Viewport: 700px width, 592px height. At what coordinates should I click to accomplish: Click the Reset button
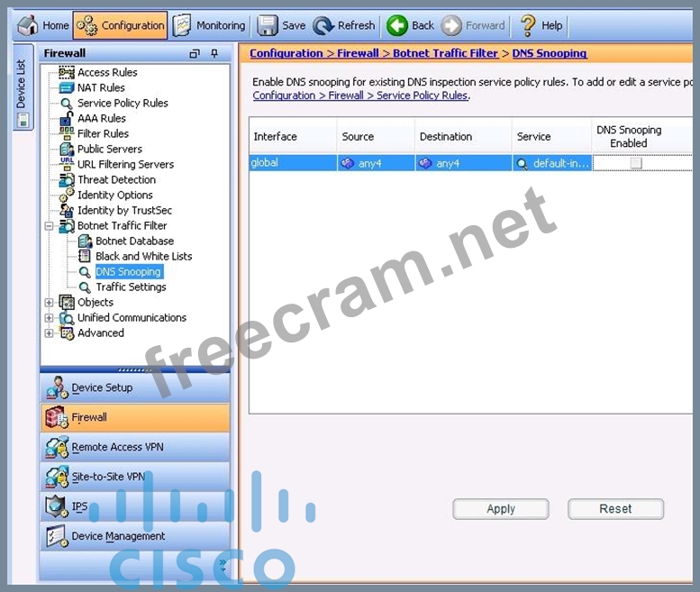pos(615,509)
